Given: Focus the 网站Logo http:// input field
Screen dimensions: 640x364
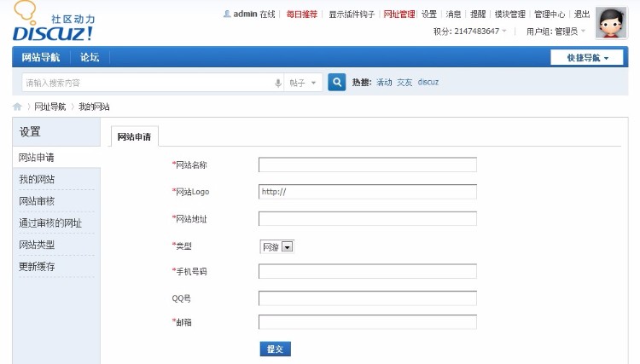Looking at the screenshot, I should coord(367,192).
